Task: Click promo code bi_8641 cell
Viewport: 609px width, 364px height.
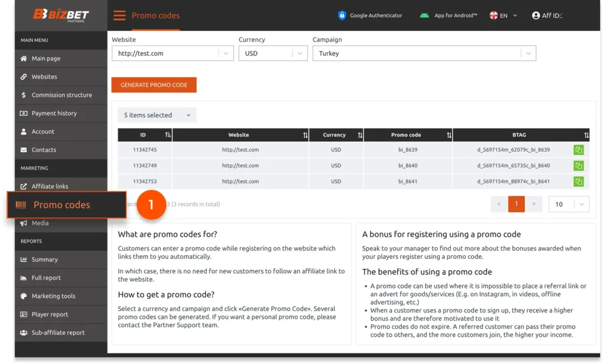Action: 408,181
